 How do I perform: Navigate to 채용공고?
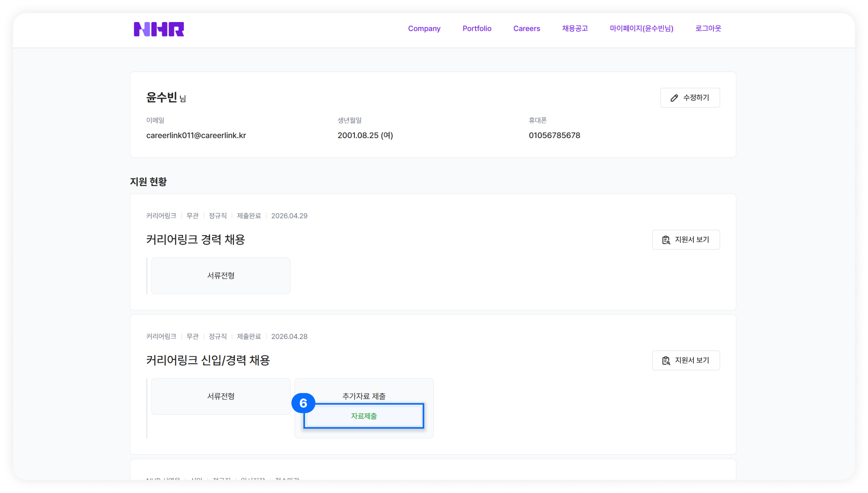pyautogui.click(x=575, y=28)
